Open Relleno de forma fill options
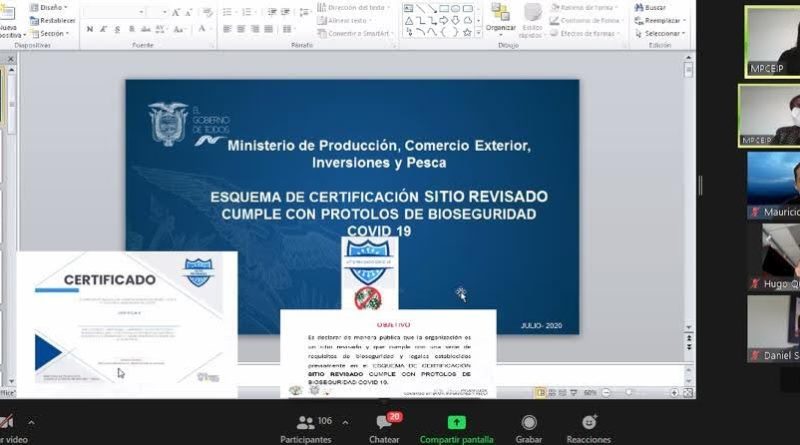The height and width of the screenshot is (445, 800). [584, 8]
